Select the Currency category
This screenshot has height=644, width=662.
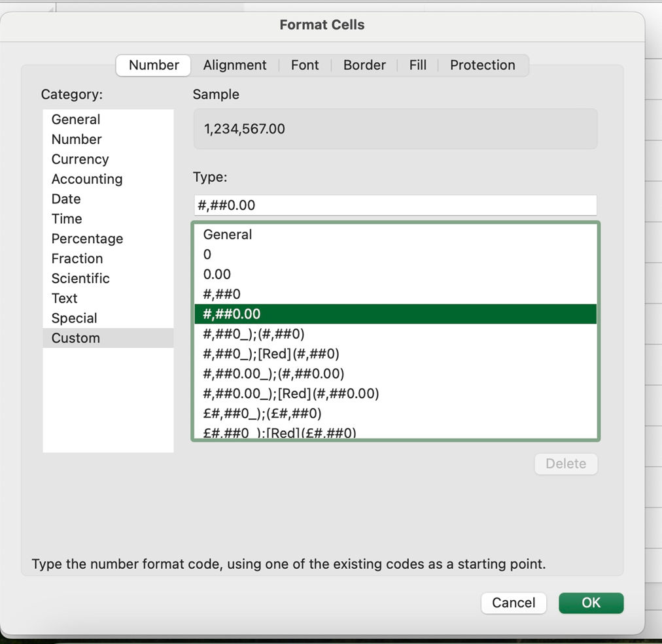point(80,159)
